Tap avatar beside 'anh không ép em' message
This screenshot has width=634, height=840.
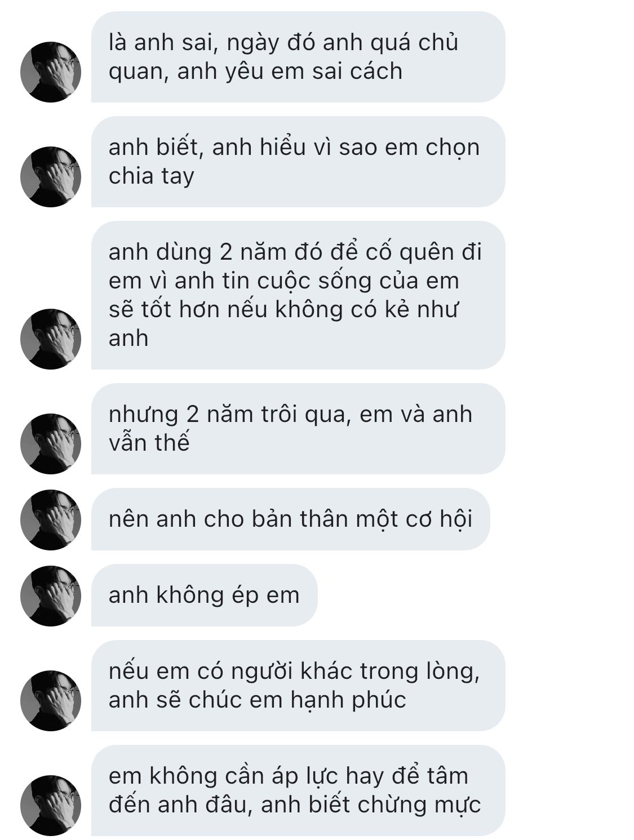coord(51,595)
